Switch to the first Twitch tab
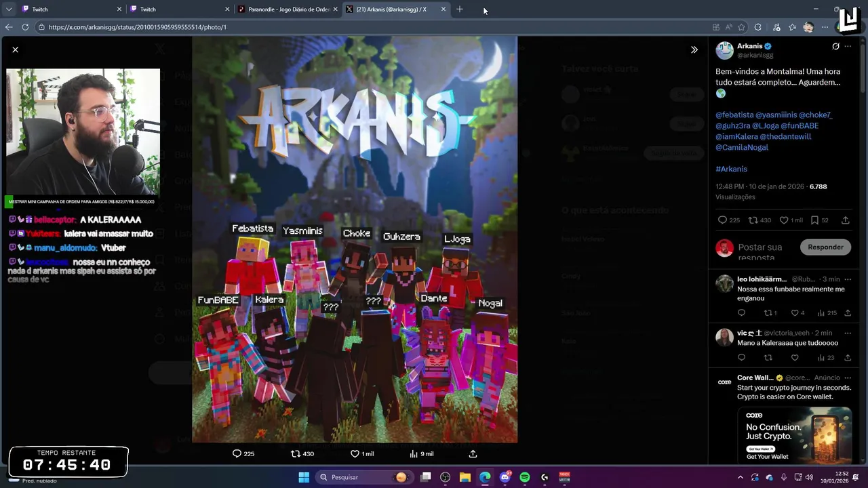This screenshot has width=868, height=488. click(71, 9)
